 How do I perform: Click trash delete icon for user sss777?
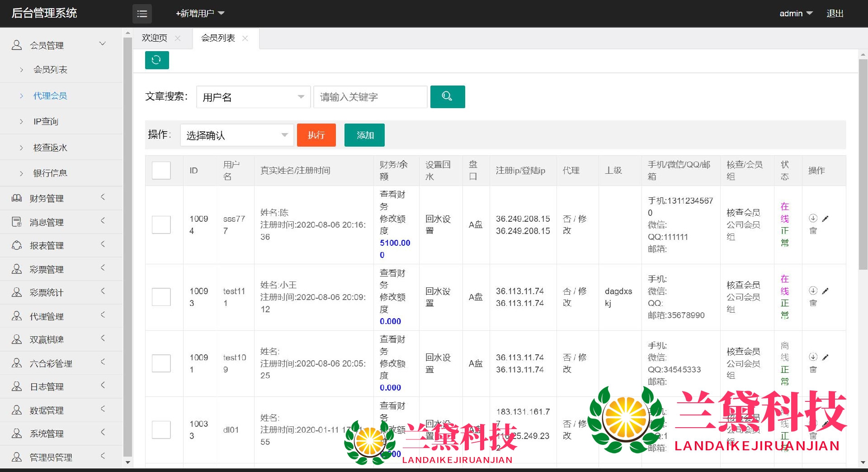point(813,231)
